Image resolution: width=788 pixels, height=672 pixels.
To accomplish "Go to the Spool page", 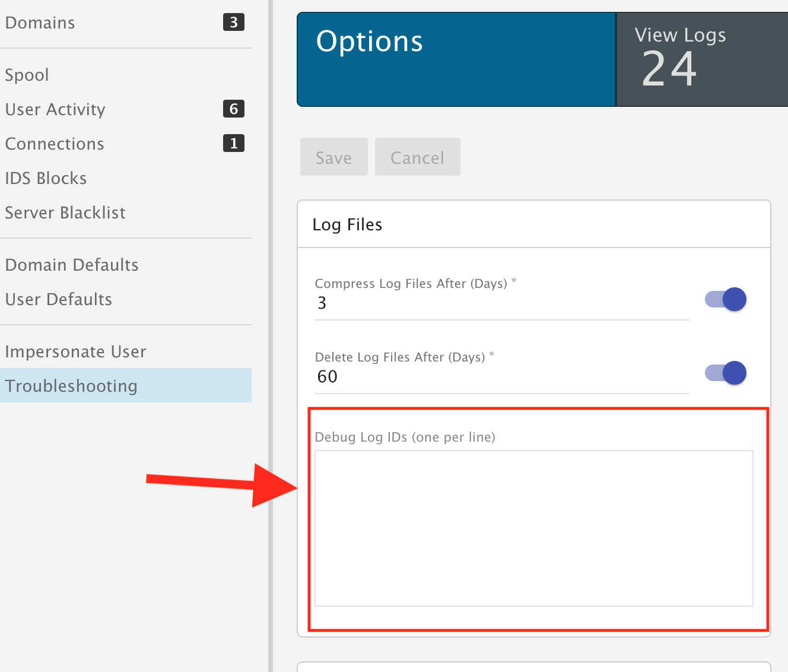I will 27,75.
